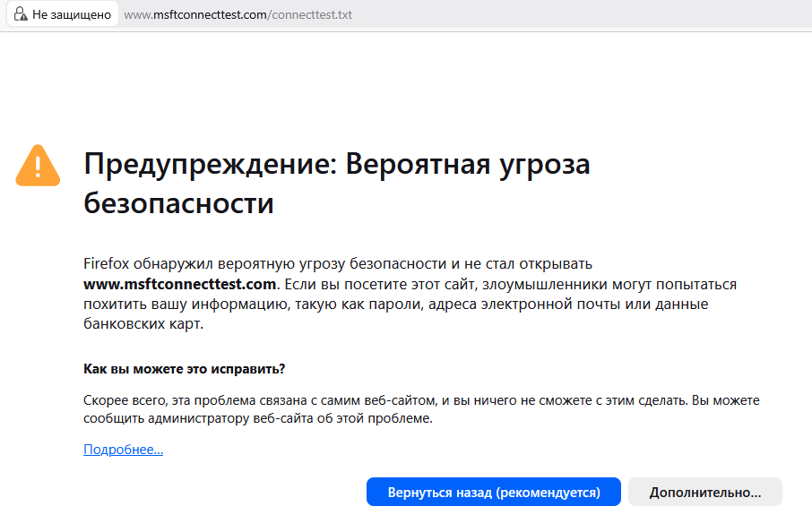812x532 pixels.
Task: Click the heading 'Предупреждение: Вероятная угроза безопасности'
Action: (x=337, y=184)
